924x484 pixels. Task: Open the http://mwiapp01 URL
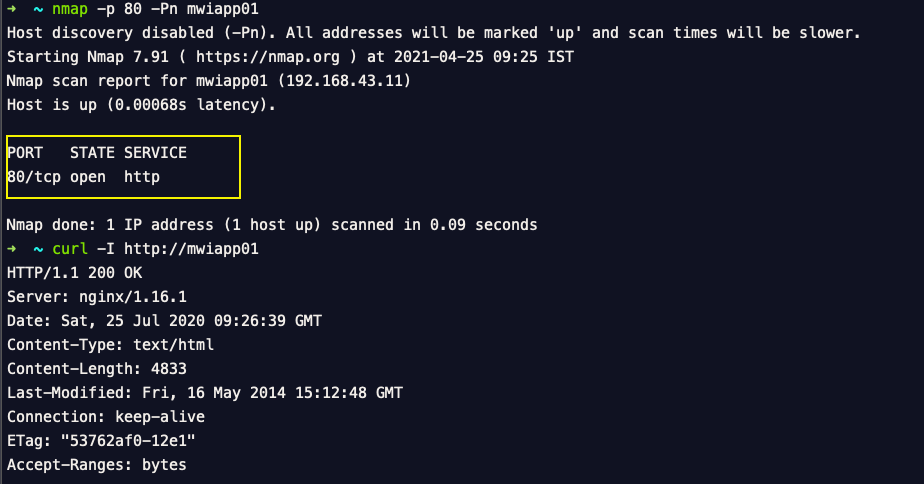[x=191, y=249]
